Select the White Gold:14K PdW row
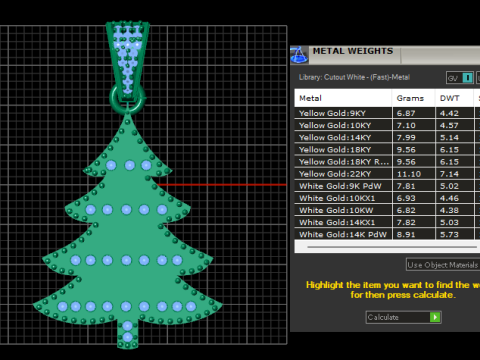Viewport: 480px width, 360px height. pos(387,234)
